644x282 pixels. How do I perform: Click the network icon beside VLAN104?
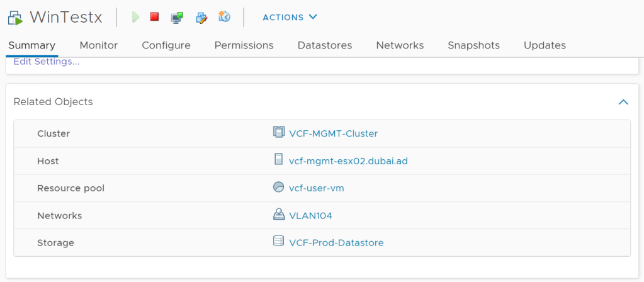click(x=279, y=215)
